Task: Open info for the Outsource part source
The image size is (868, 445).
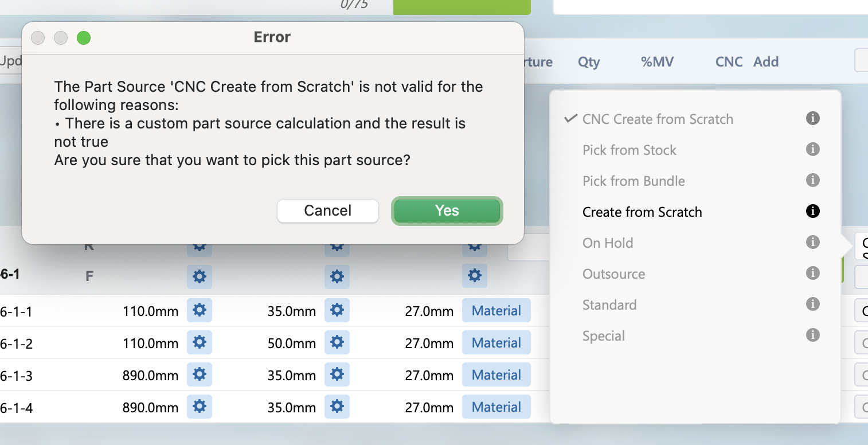Action: (x=812, y=274)
